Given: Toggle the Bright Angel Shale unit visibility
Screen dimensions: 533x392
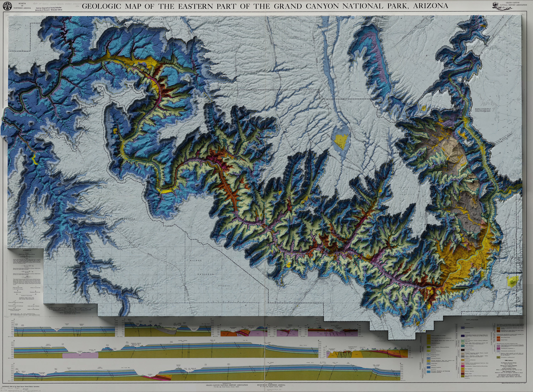Looking at the screenshot, I should (x=462, y=343).
